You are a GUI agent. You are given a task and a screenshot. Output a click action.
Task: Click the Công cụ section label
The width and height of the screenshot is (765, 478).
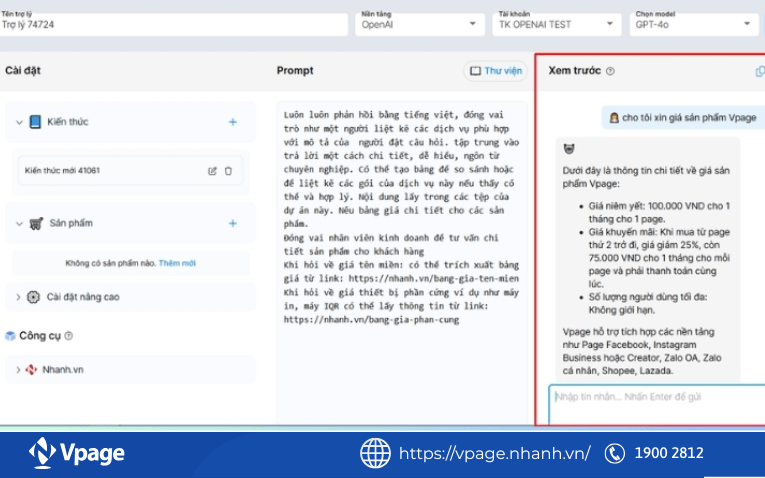click(40, 336)
